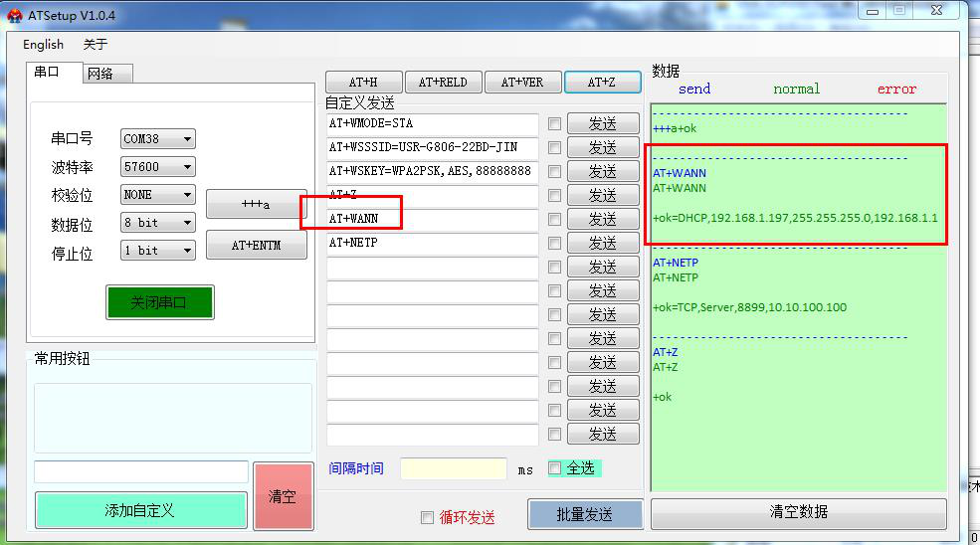Click the 间隔时间 interval input field
This screenshot has height=545, width=980.
[x=453, y=468]
